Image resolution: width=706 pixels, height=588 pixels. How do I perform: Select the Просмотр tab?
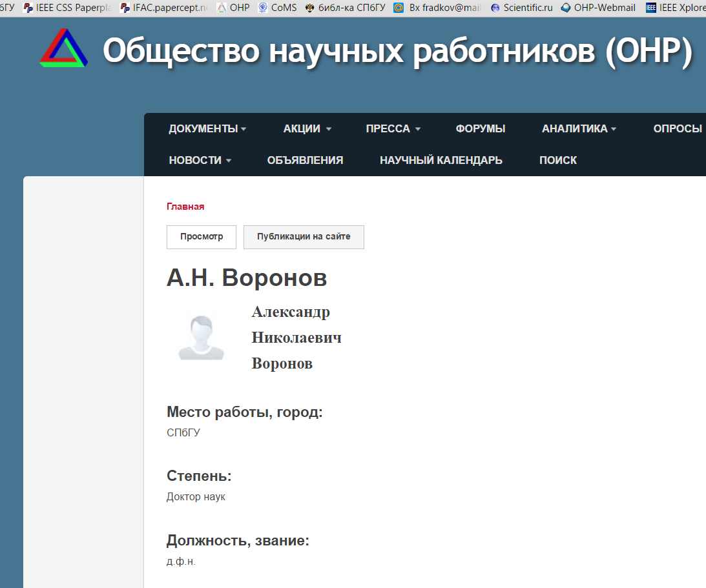(202, 237)
